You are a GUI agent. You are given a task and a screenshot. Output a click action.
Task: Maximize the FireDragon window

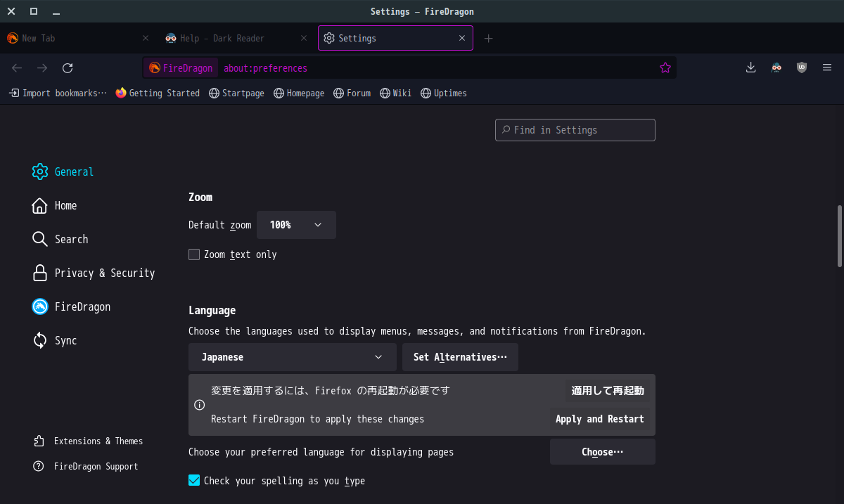tap(34, 11)
